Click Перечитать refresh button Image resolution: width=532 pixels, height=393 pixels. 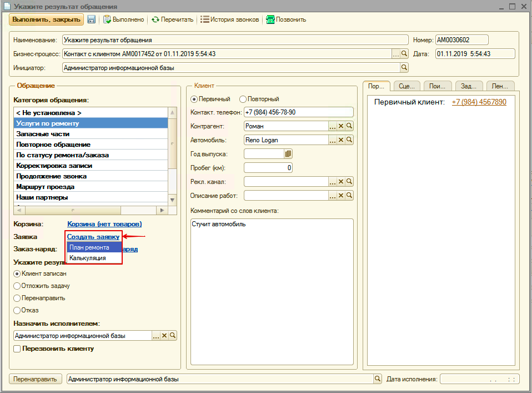point(172,19)
